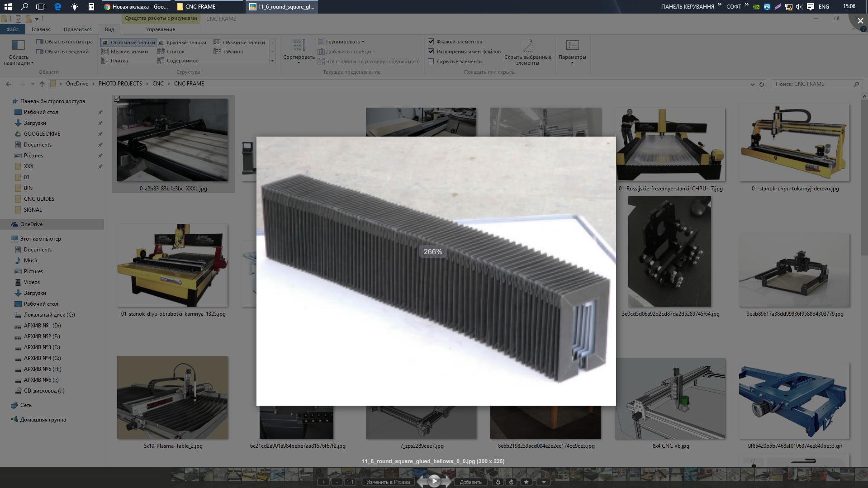Image resolution: width=868 pixels, height=488 pixels.
Task: Select 'Огромные значки' layout
Action: [x=128, y=43]
